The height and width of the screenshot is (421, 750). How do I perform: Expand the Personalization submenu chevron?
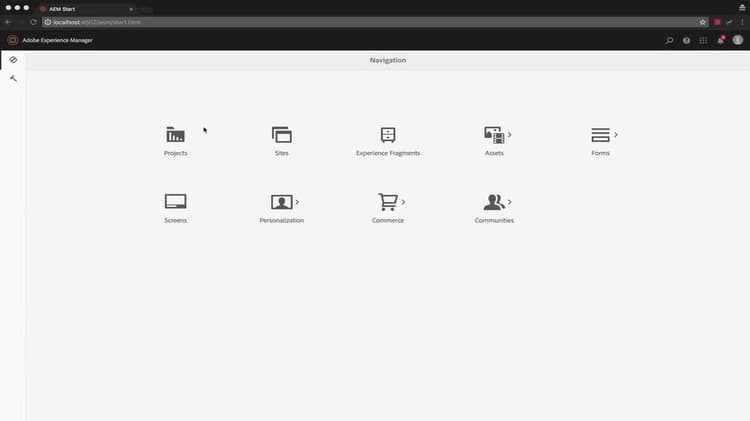(x=298, y=202)
